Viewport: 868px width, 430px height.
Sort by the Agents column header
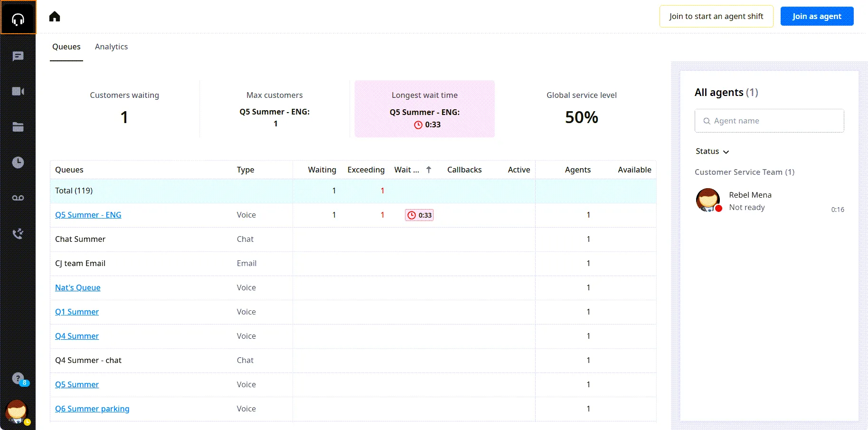578,170
